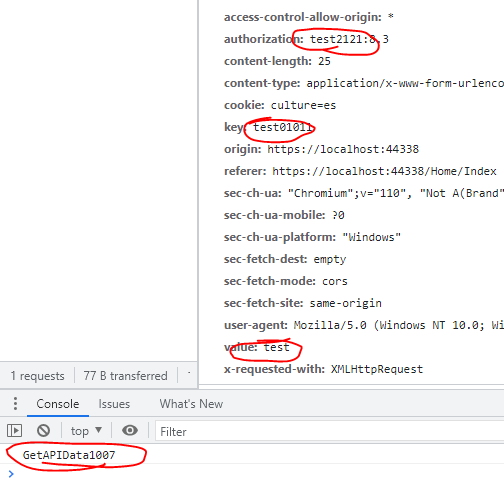This screenshot has height=483, width=504.
Task: Click the referer Home/Index URL
Action: pos(384,171)
